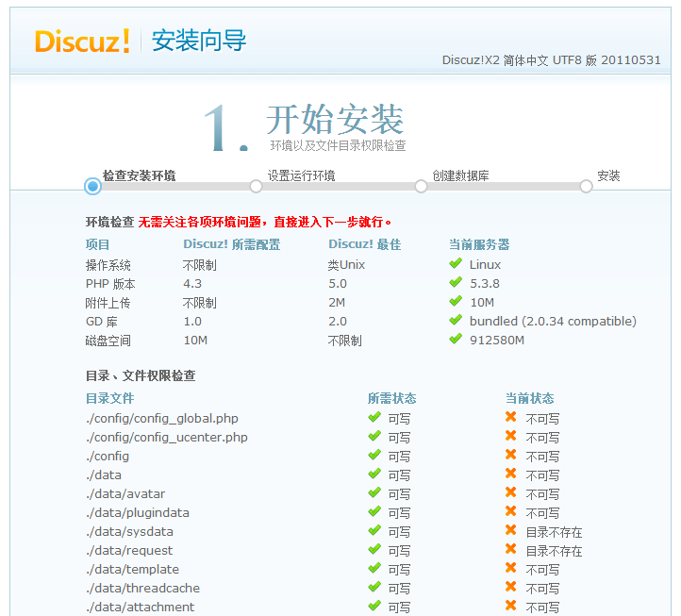Click 目录、文件权限检查 section heading
Image resolution: width=681 pixels, height=616 pixels.
tap(141, 375)
